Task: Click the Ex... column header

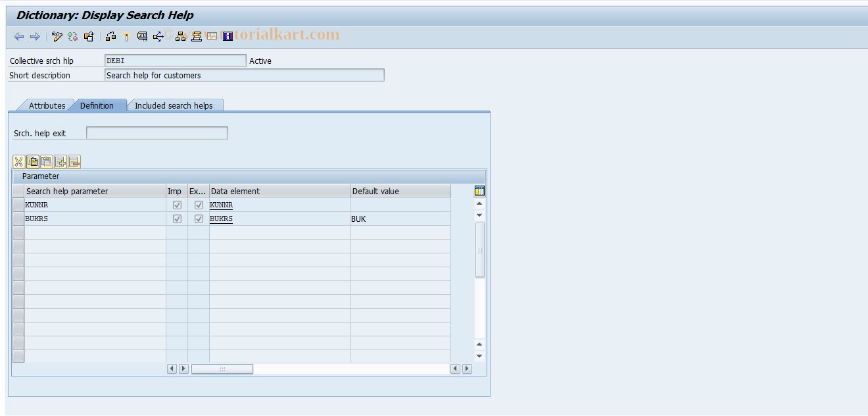Action: point(199,192)
